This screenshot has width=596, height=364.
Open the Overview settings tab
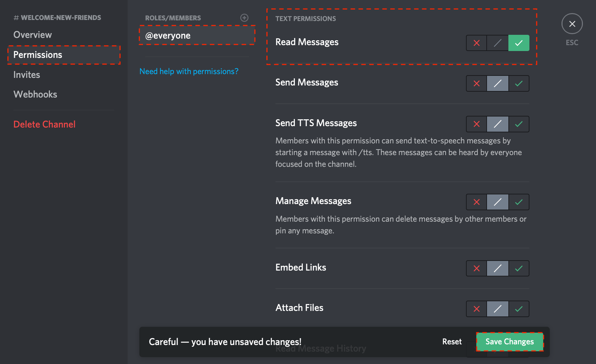(32, 35)
